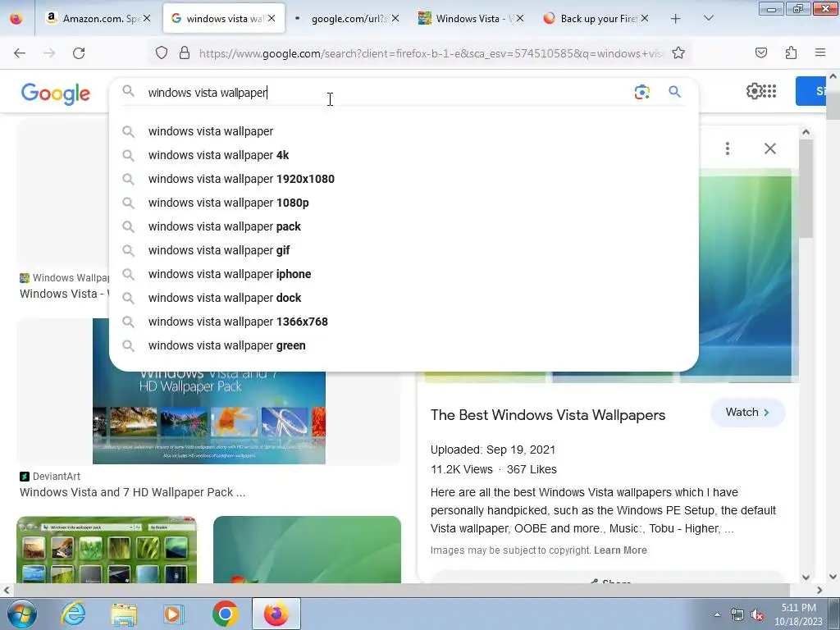Open a new tab with plus

(676, 19)
